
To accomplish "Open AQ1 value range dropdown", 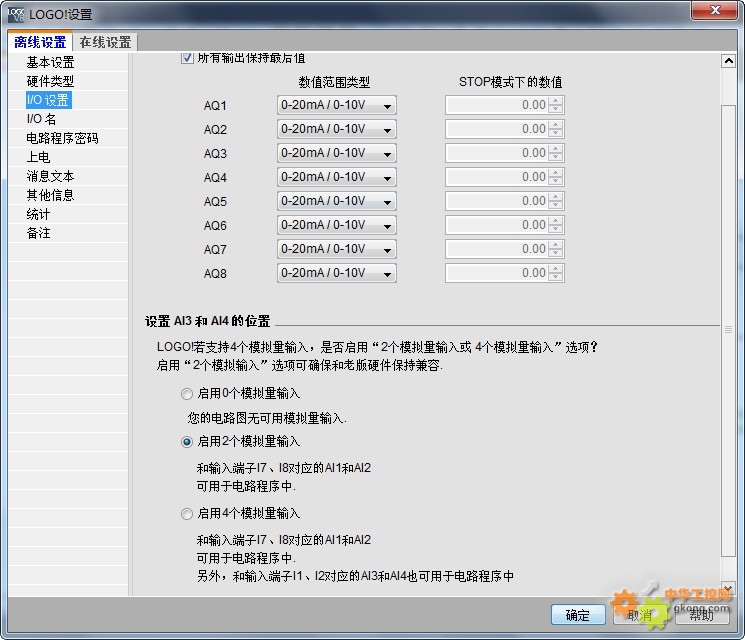I will (336, 105).
